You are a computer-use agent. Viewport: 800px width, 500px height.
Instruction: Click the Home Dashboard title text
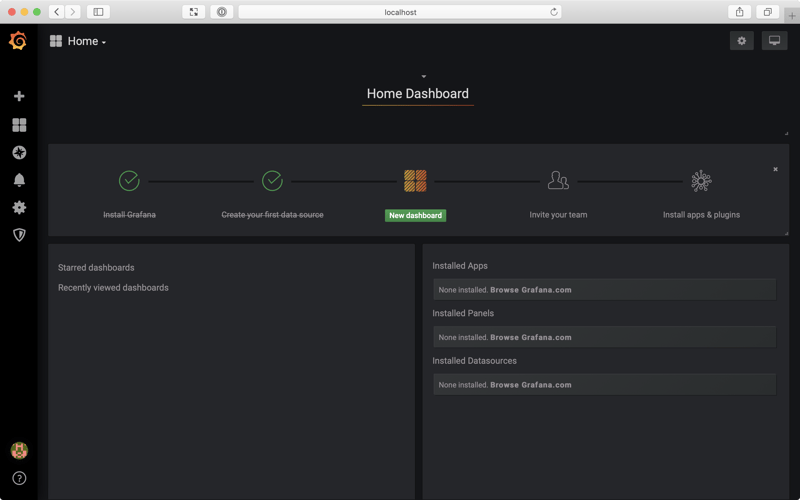(x=417, y=93)
